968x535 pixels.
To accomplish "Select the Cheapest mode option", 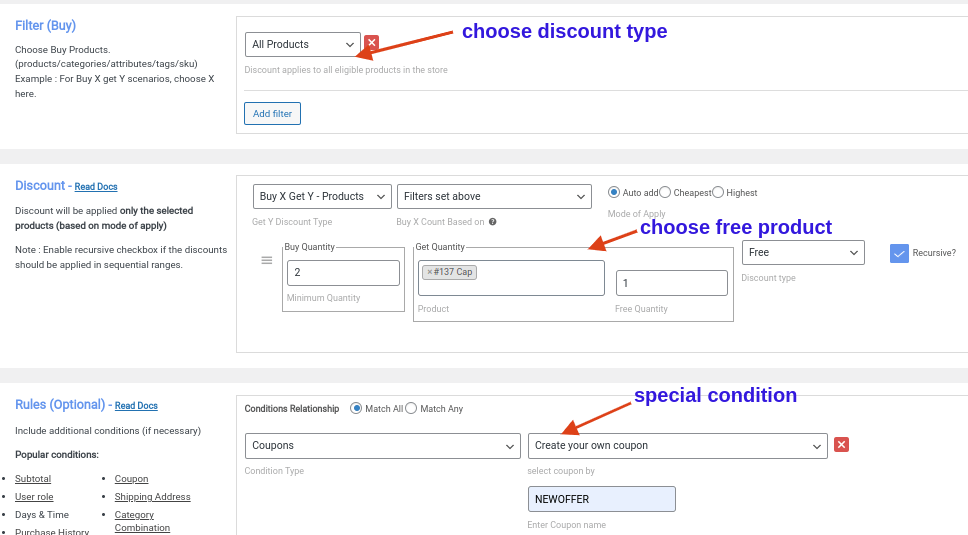I will (x=665, y=192).
